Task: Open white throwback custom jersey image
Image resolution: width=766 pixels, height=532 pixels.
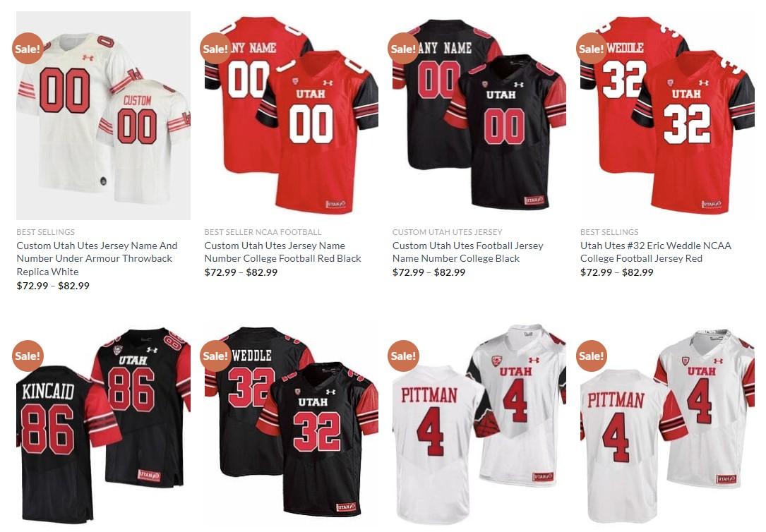Action: (103, 116)
